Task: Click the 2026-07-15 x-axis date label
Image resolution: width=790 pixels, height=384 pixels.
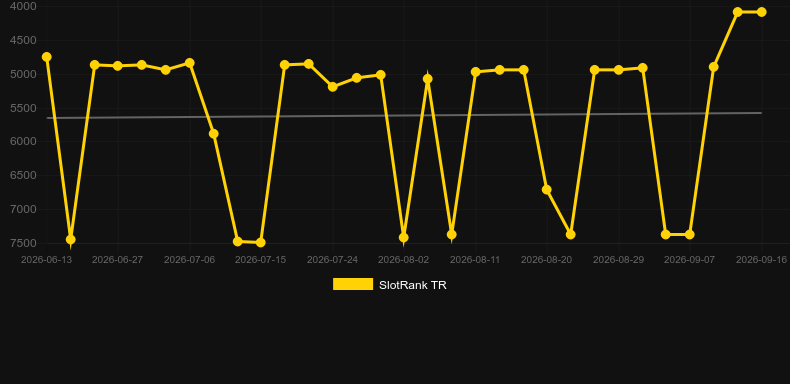Action: (260, 260)
